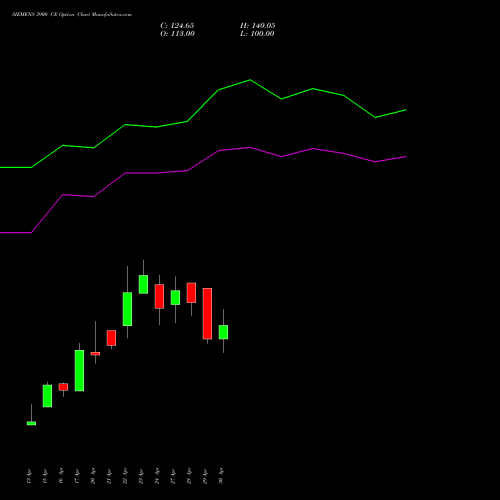500x500 pixels.
Task: Click the 17 Apr tall green candlestick
Action: 79,370
